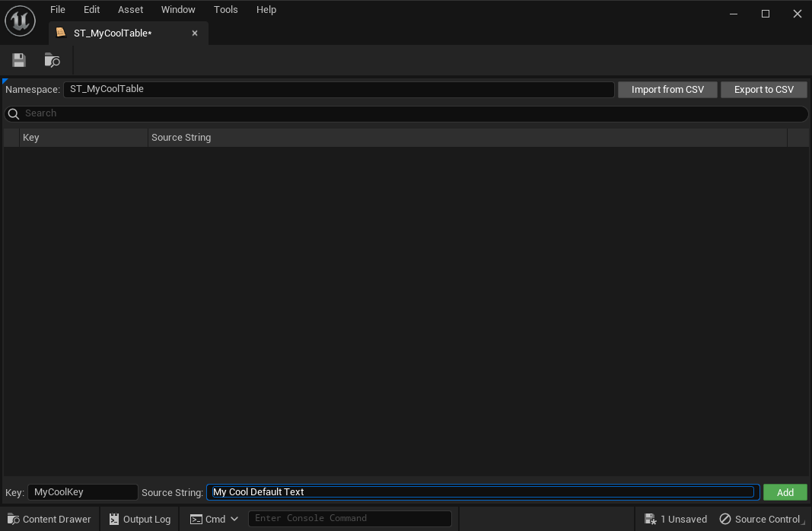Click the search magnifier icon
Viewport: 812px width, 531px height.
tap(13, 113)
